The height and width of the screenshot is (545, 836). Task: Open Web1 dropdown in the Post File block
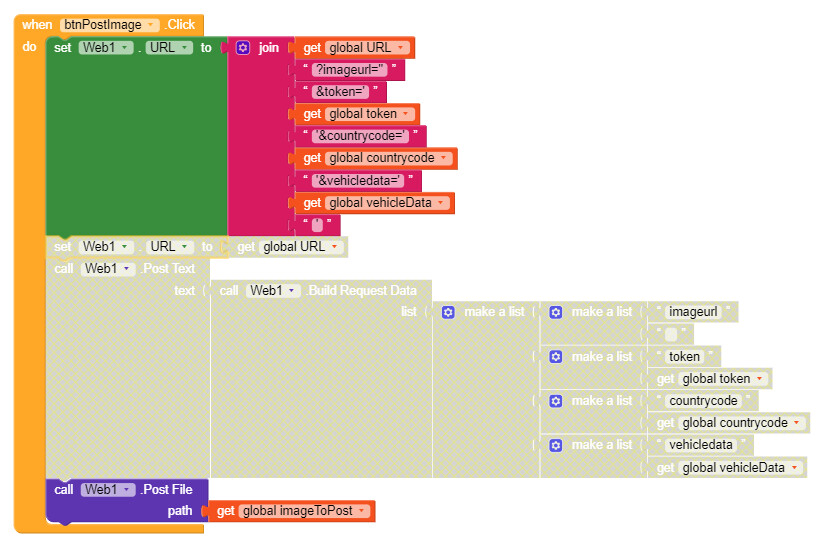click(127, 489)
